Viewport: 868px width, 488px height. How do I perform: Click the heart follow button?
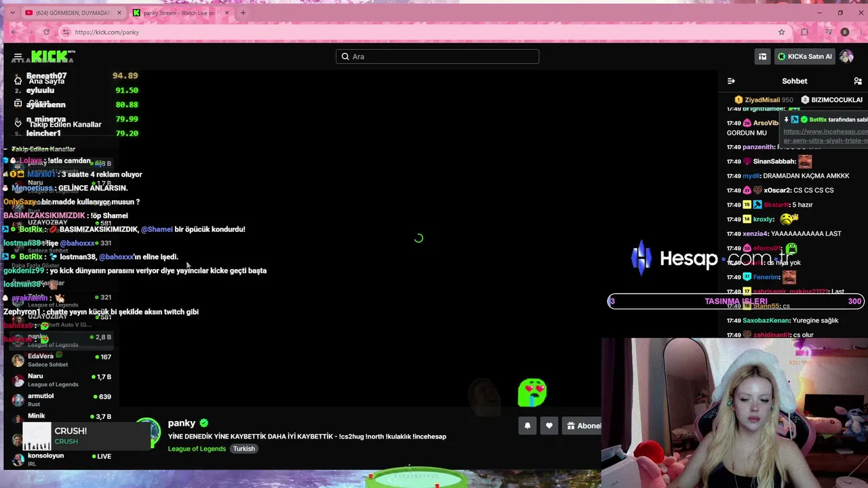[549, 426]
